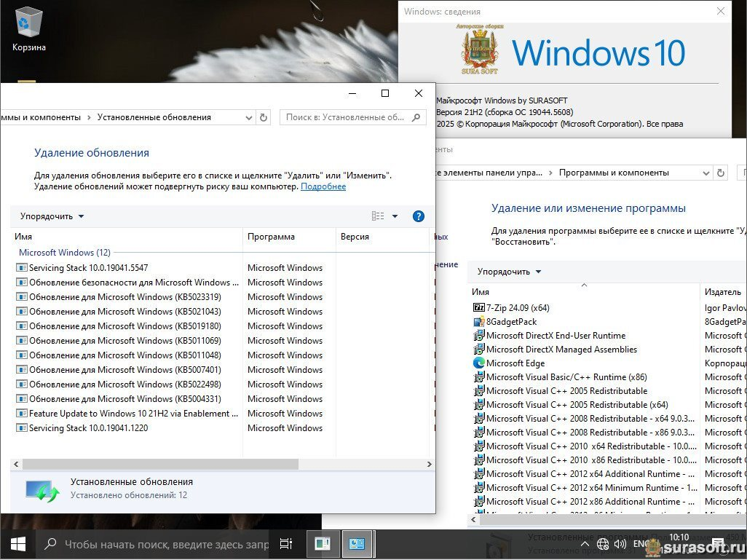Click the Установленные обновления breadcrumb segment

tap(154, 117)
